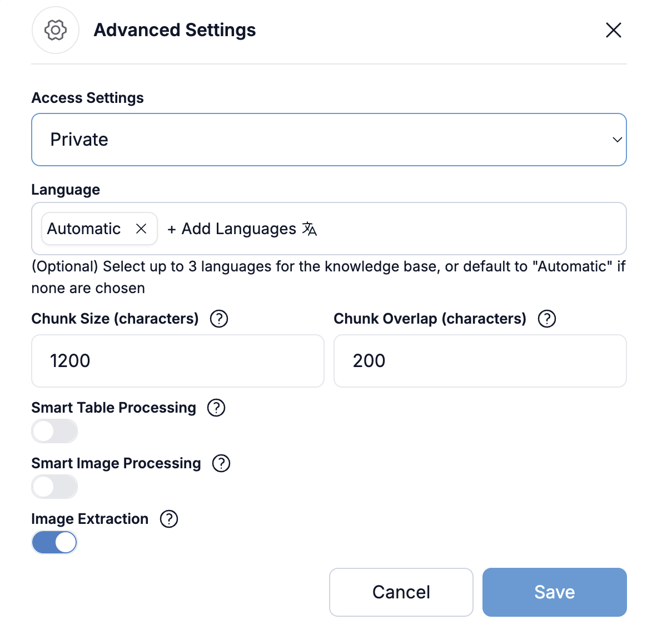Viewport: 657px width, 644px height.
Task: Save the advanced settings
Action: point(554,592)
